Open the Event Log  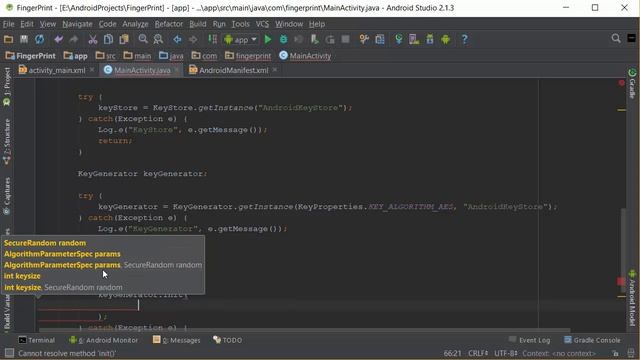point(529,340)
